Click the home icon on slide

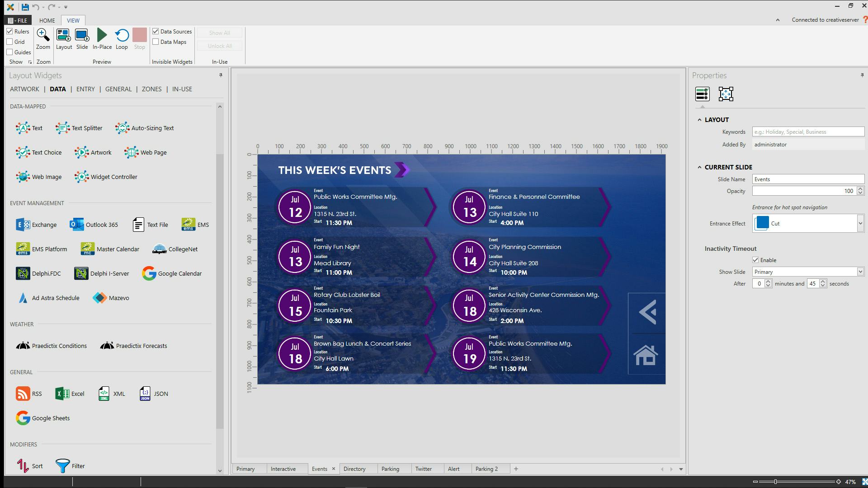[x=646, y=355]
